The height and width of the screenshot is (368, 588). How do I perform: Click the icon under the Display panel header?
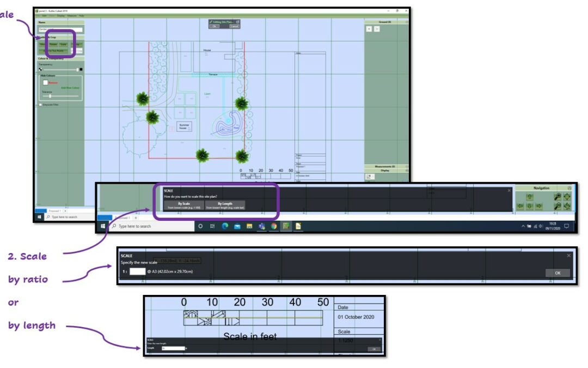(x=370, y=177)
